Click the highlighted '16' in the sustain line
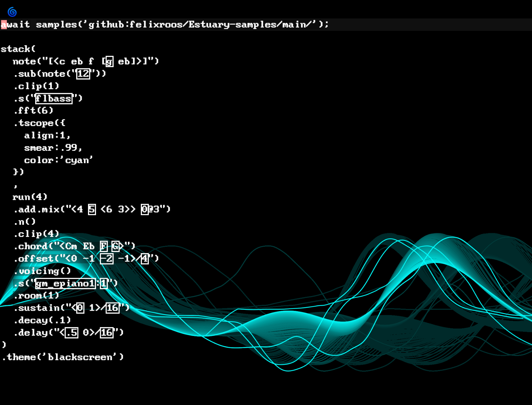This screenshot has height=405, width=532. click(112, 308)
